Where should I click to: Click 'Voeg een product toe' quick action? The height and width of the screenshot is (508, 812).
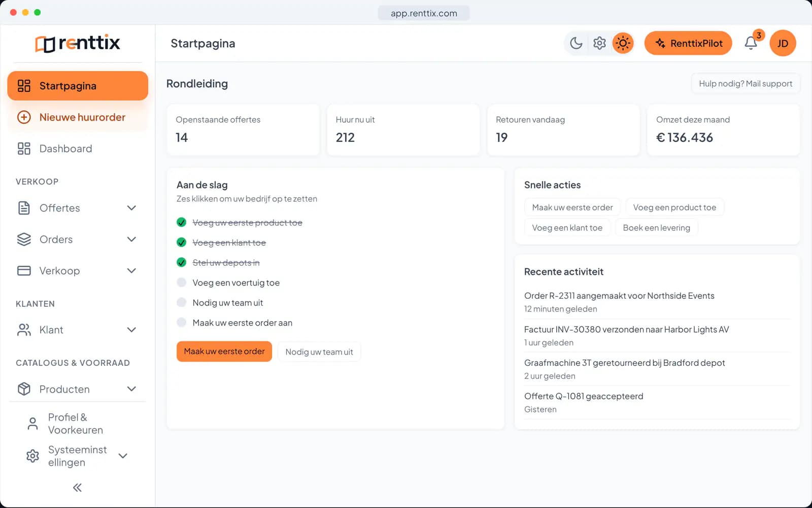tap(674, 207)
